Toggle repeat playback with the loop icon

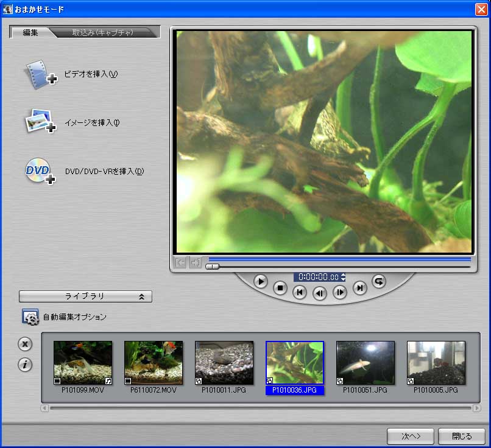pos(378,282)
